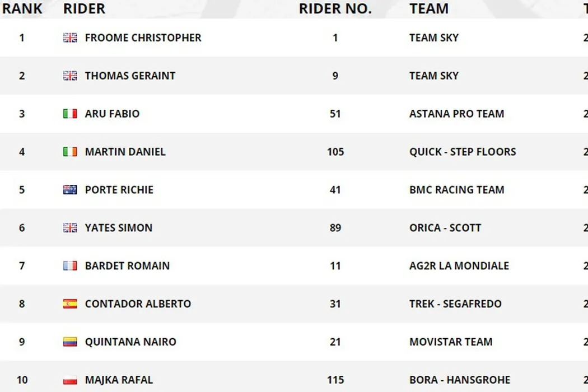Screen dimensions: 588x392
Task: Click the British flag beside Yates Simon
Action: coord(70,228)
